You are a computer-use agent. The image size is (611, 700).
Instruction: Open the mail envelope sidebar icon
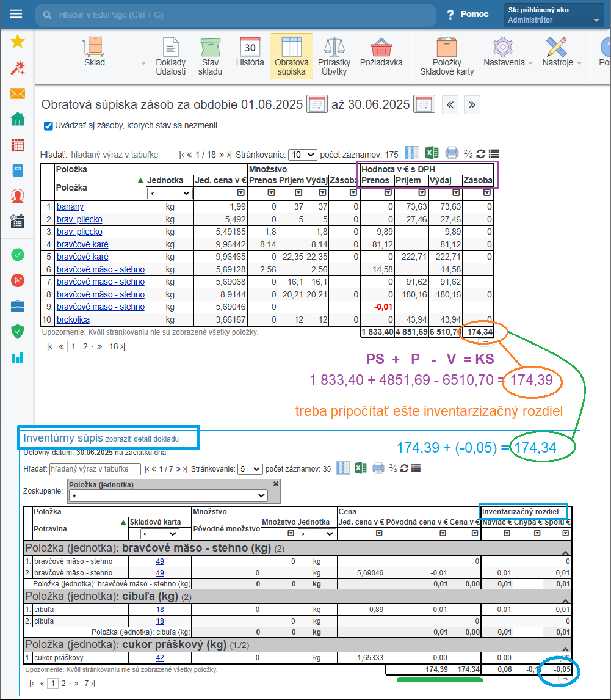pos(17,93)
